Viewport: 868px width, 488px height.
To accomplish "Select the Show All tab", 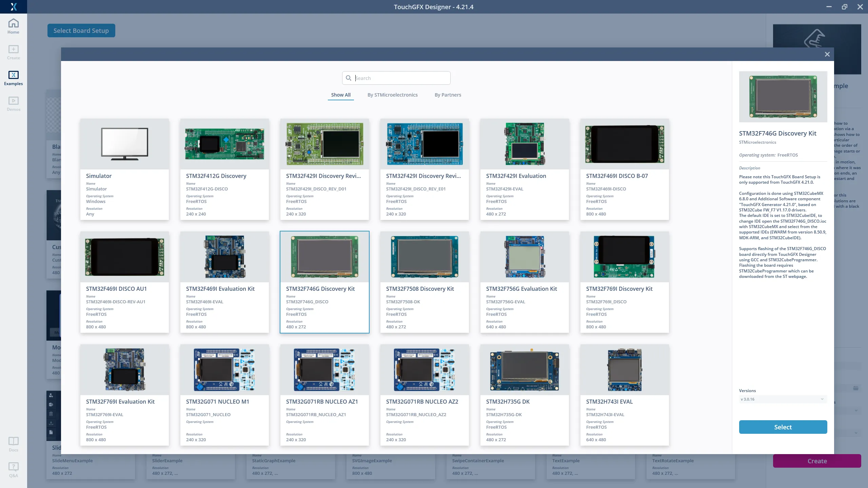I will pos(340,95).
